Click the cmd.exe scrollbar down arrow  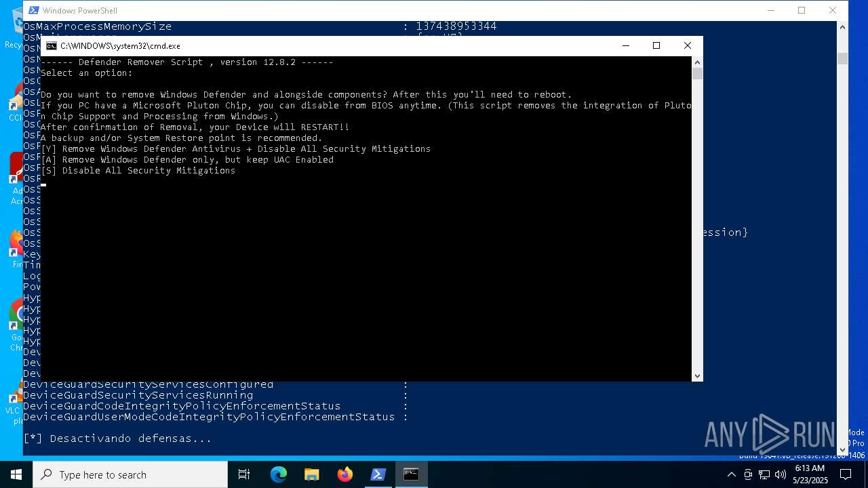coord(697,375)
